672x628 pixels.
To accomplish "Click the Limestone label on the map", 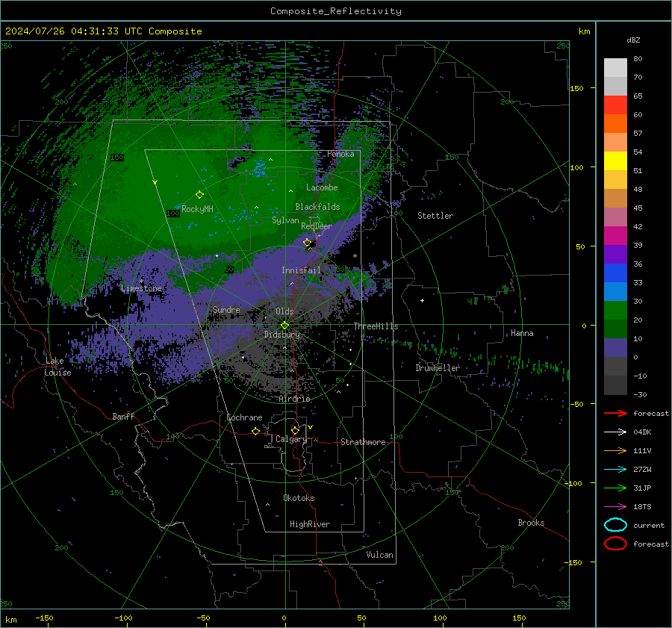I will (x=141, y=288).
